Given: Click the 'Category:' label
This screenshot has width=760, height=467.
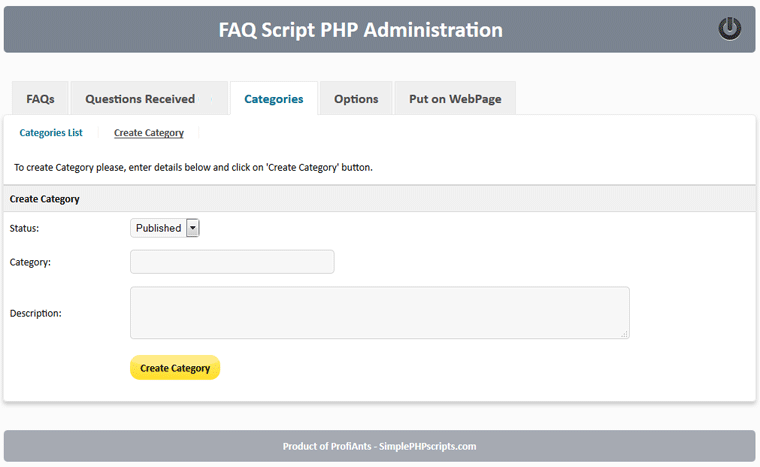Looking at the screenshot, I should pos(30,262).
